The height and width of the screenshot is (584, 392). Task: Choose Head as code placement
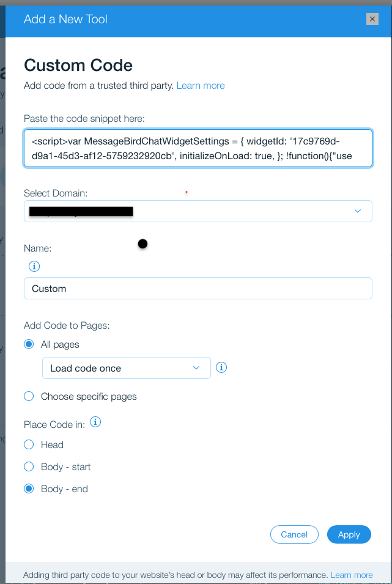pyautogui.click(x=29, y=445)
